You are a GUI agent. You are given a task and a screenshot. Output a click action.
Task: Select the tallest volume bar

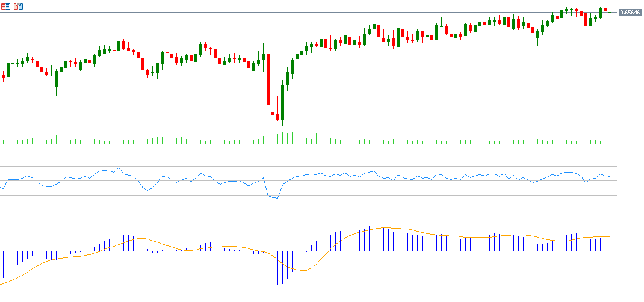pos(273,137)
